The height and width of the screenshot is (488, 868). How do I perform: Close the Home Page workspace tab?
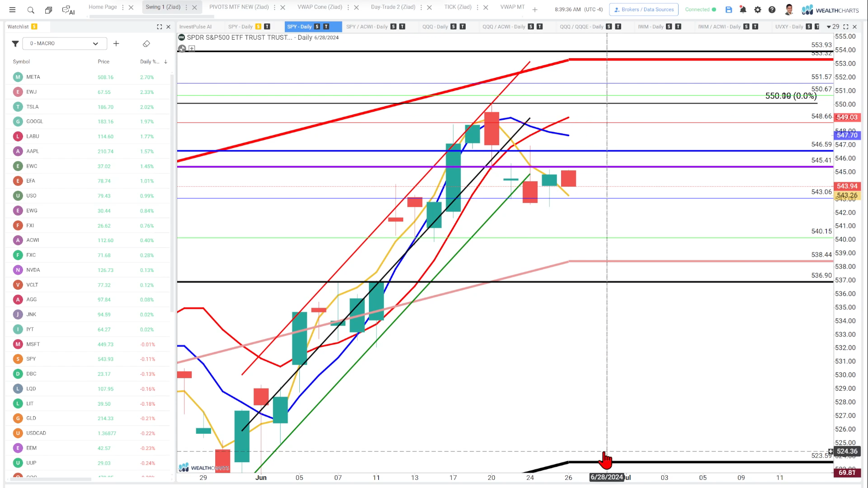pos(131,7)
